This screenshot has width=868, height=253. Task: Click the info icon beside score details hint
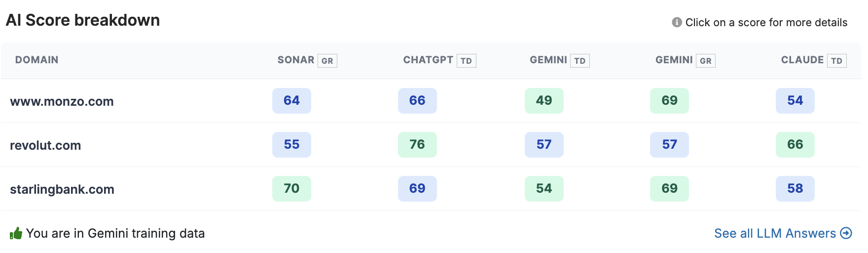(x=677, y=22)
